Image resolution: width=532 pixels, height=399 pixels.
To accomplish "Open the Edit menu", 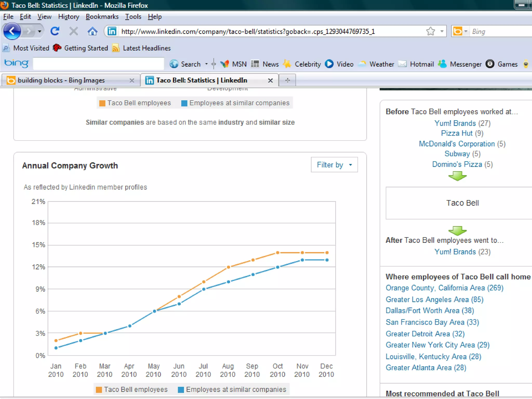I will [25, 17].
